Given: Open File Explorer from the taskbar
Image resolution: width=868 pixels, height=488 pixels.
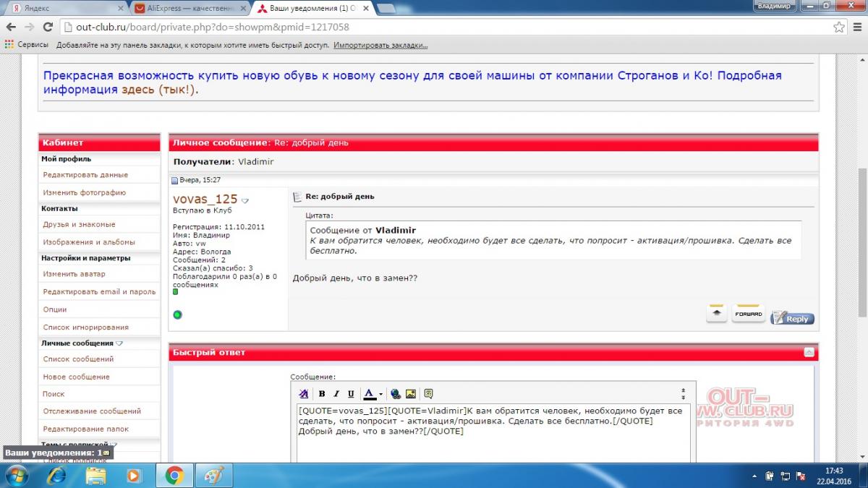Looking at the screenshot, I should pyautogui.click(x=95, y=475).
